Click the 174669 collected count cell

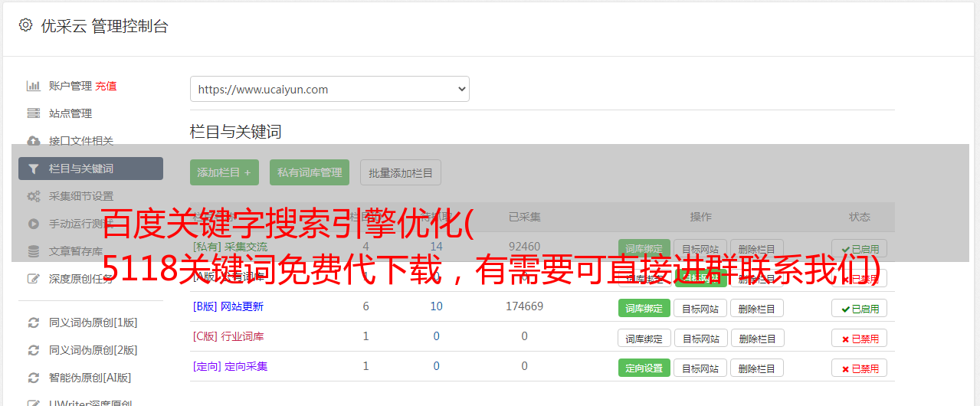pyautogui.click(x=524, y=306)
